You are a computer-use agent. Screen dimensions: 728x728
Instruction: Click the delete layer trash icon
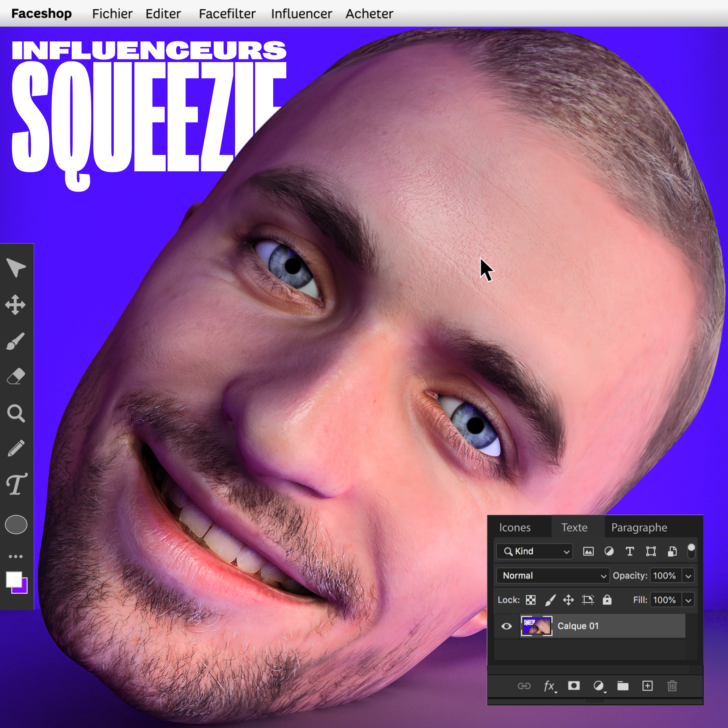tap(672, 686)
